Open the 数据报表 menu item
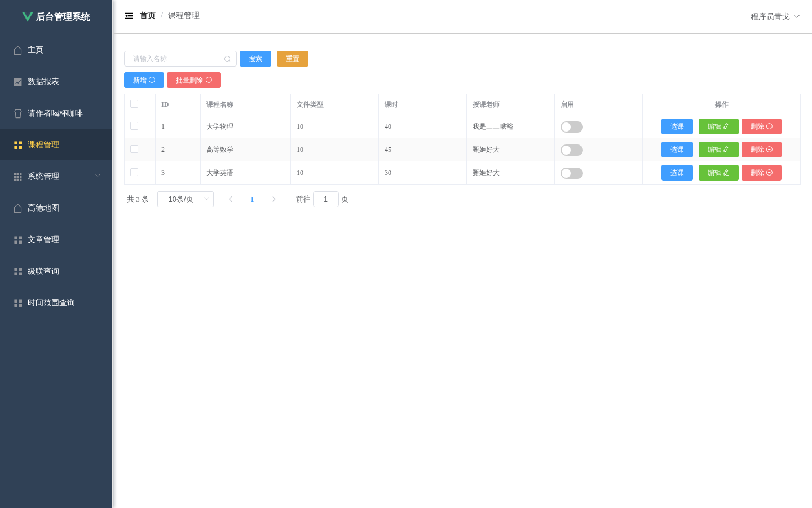The image size is (812, 508). [56, 81]
